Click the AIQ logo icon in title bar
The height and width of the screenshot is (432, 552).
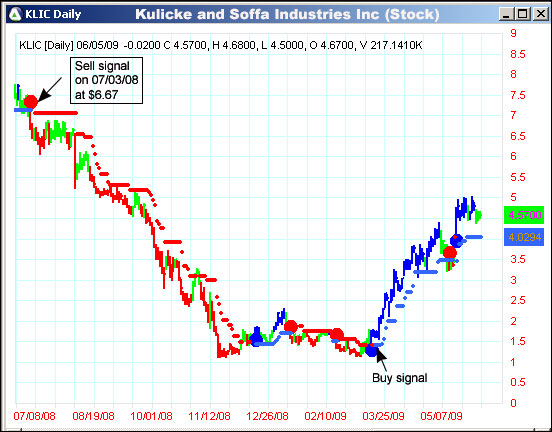15,14
